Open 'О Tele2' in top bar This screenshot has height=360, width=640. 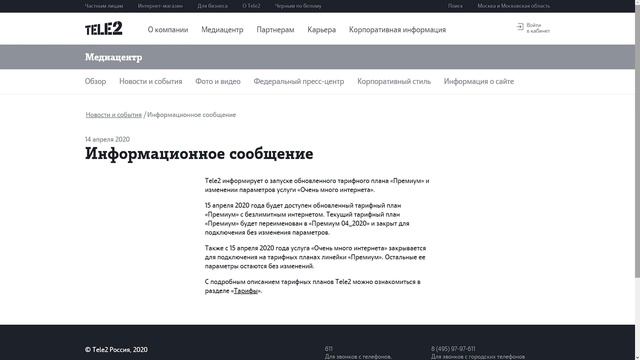point(251,6)
